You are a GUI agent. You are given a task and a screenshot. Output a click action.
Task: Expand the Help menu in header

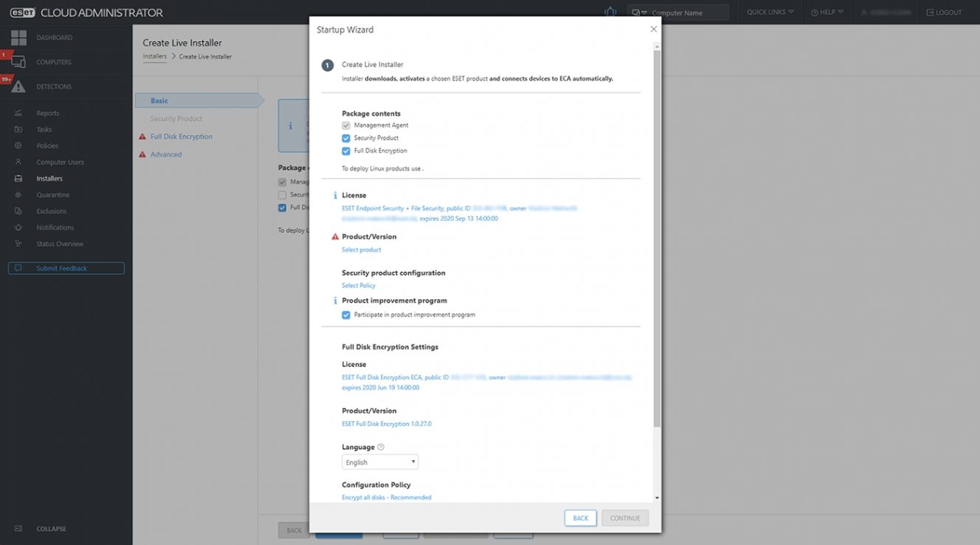pyautogui.click(x=827, y=13)
